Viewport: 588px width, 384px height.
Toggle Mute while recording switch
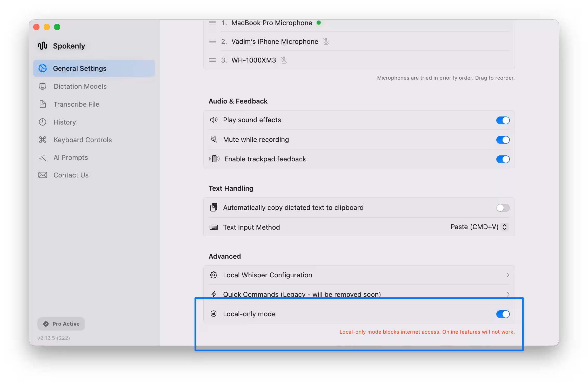(503, 140)
